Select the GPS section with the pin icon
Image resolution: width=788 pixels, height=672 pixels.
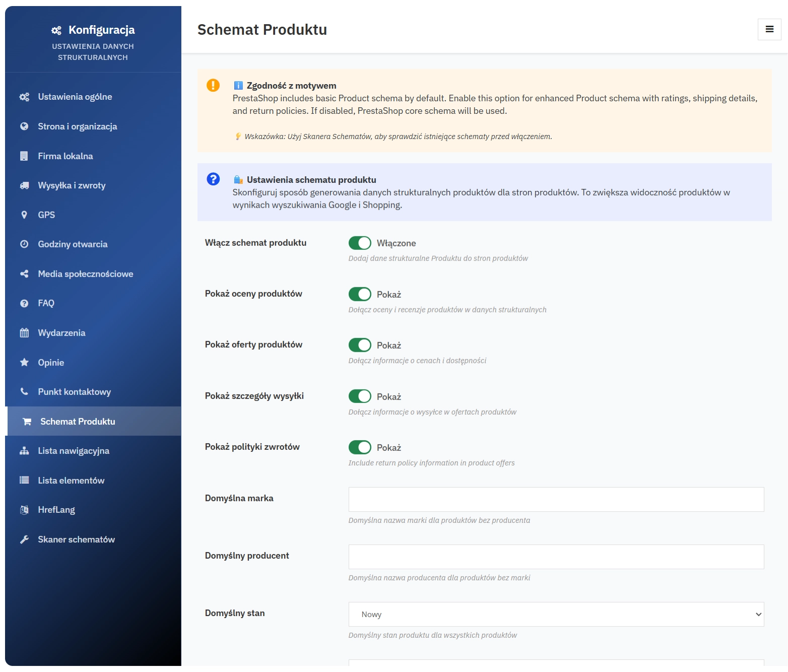[24, 215]
